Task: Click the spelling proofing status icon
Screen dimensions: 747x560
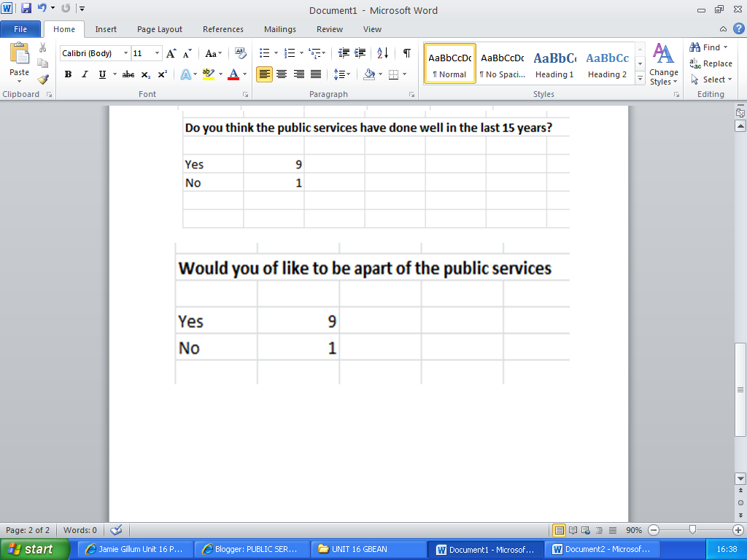Action: click(116, 530)
